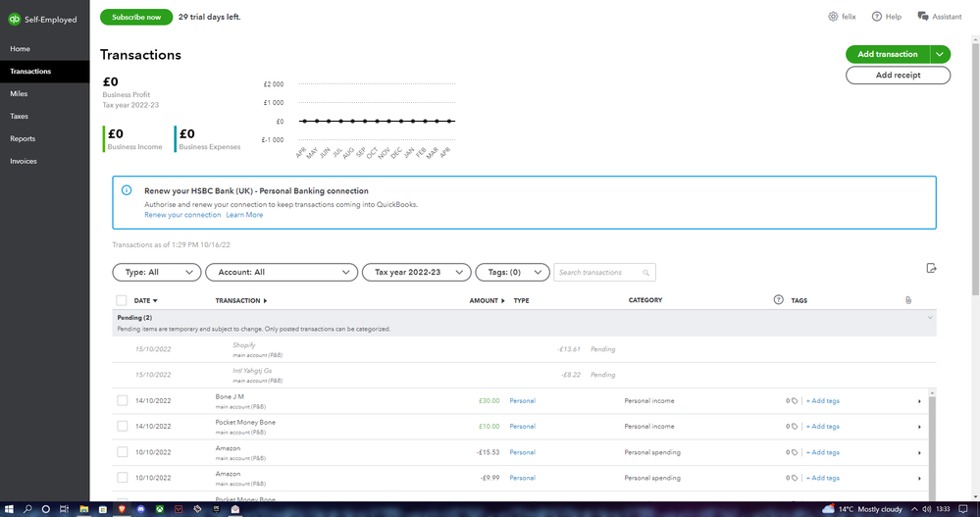Click tag icon in Pocket Money Bone row

coord(795,427)
